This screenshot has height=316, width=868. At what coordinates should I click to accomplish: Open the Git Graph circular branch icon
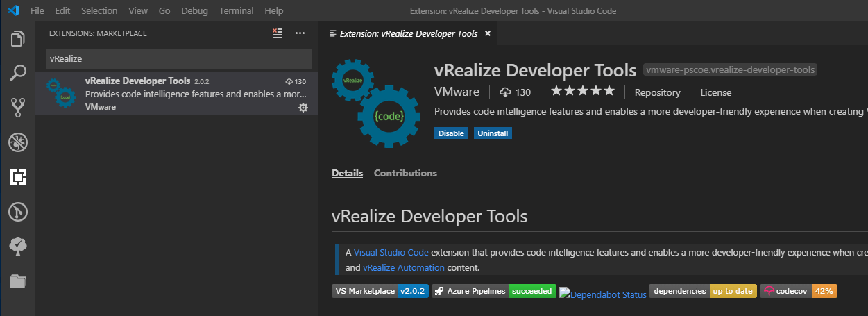[x=17, y=212]
